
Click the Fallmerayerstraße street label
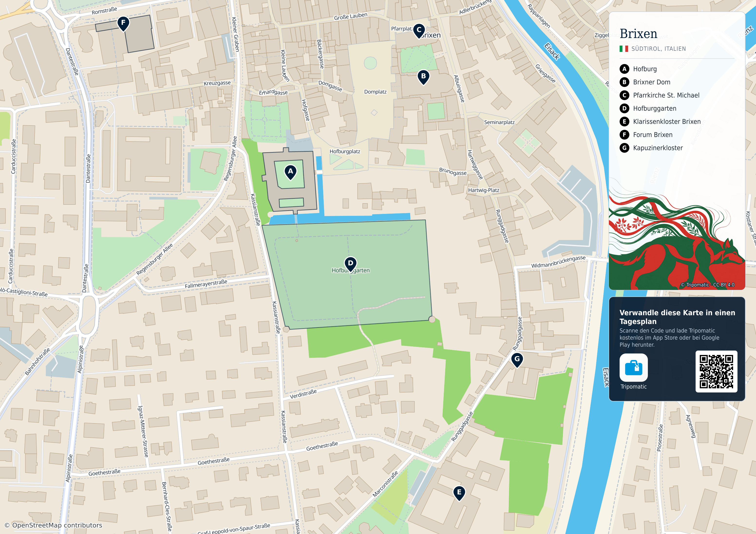point(206,284)
